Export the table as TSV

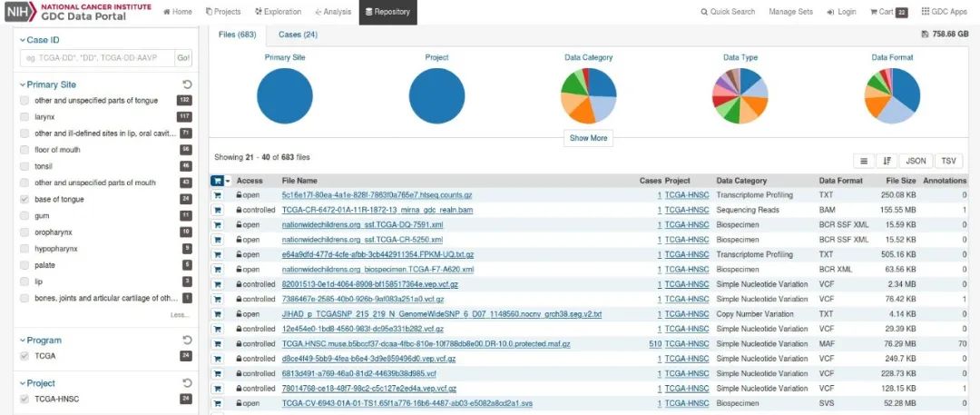[x=949, y=161]
